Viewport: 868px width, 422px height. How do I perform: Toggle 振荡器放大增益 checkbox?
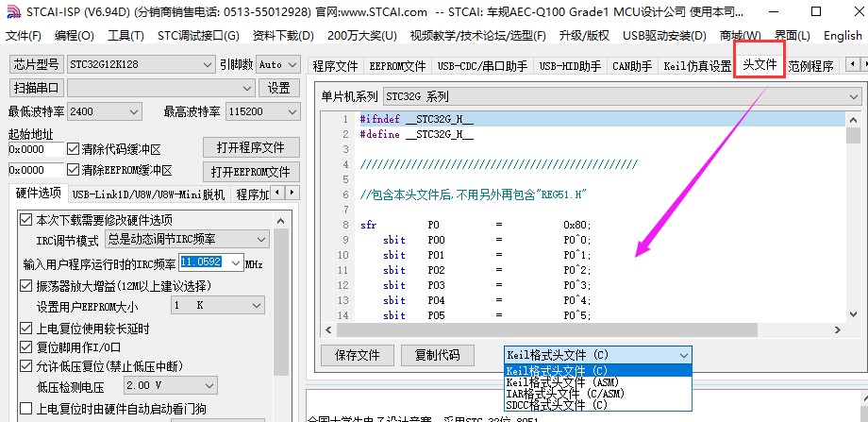tap(26, 286)
